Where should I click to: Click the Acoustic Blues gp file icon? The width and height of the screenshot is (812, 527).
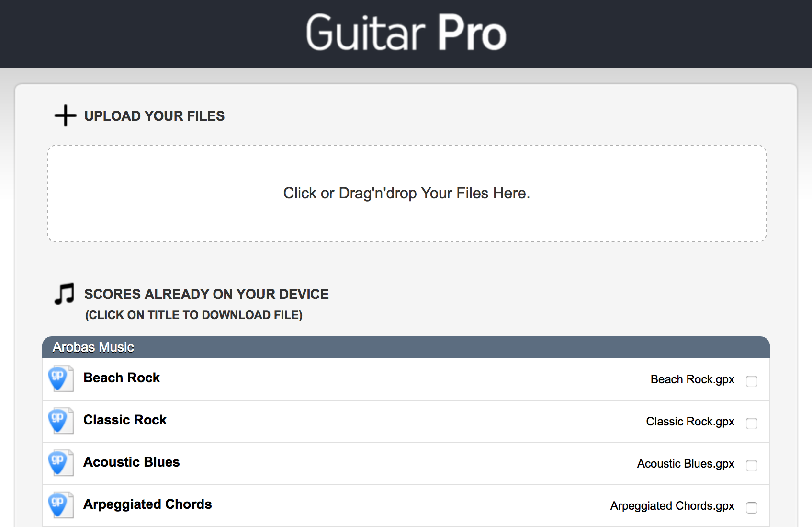(x=61, y=463)
